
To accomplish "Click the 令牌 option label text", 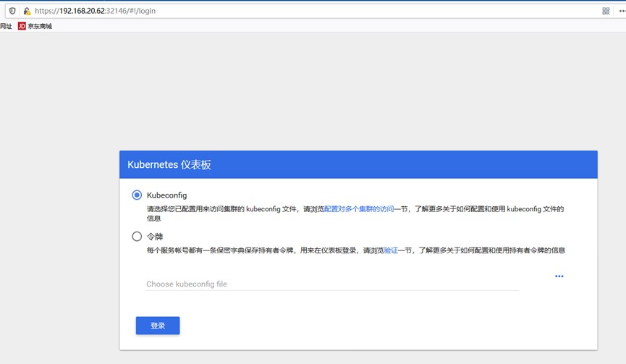I will click(x=155, y=237).
